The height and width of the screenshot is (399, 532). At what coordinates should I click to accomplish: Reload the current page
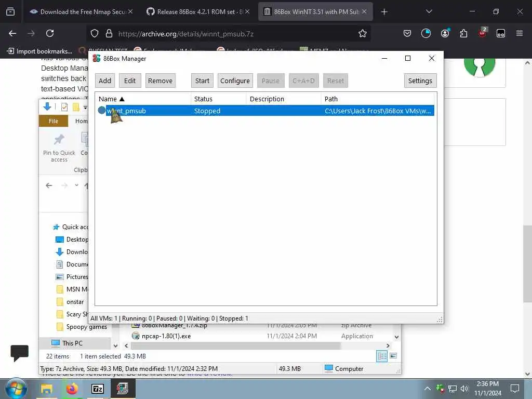tap(50, 33)
